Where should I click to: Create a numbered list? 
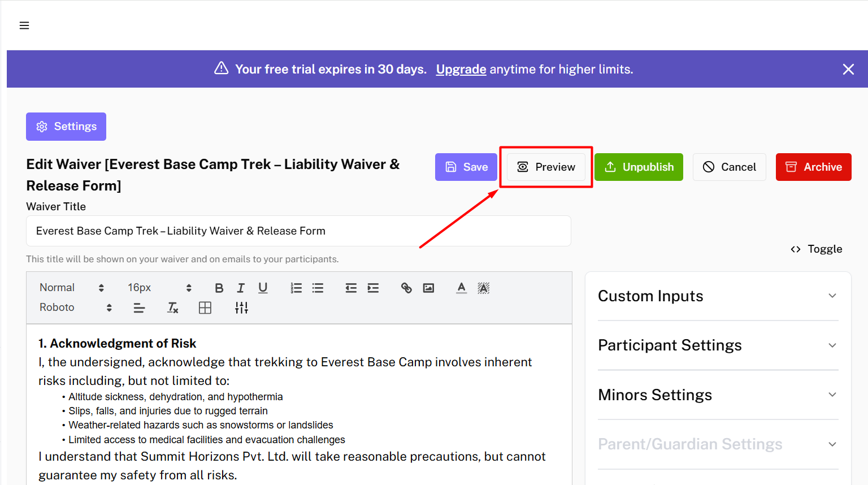click(x=296, y=288)
